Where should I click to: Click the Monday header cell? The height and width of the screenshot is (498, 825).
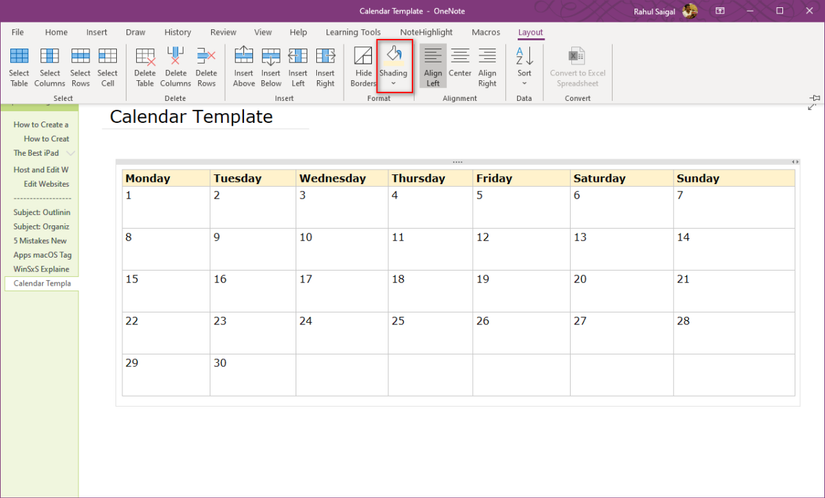coord(166,178)
